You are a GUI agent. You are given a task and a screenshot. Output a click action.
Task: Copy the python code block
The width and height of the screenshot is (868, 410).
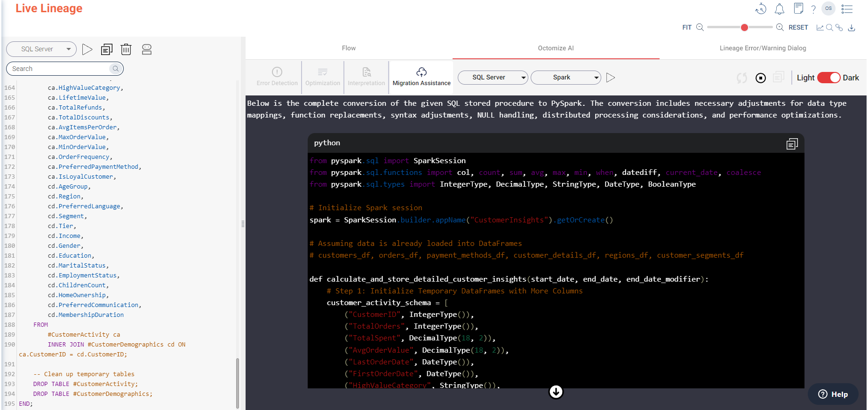792,144
